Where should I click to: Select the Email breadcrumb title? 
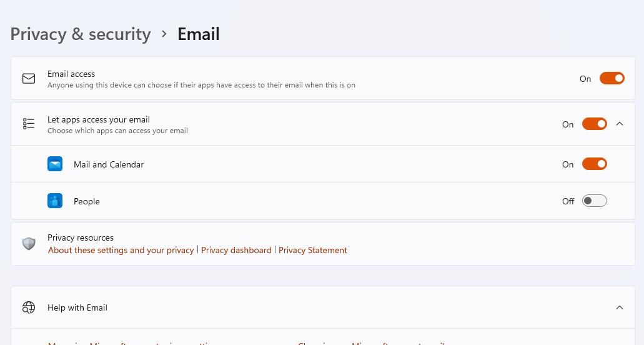click(x=199, y=34)
